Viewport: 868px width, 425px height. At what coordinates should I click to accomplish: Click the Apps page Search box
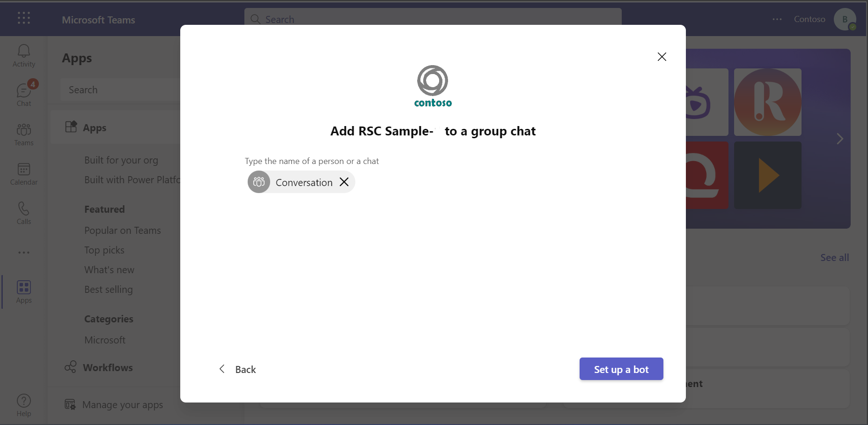[x=120, y=89]
